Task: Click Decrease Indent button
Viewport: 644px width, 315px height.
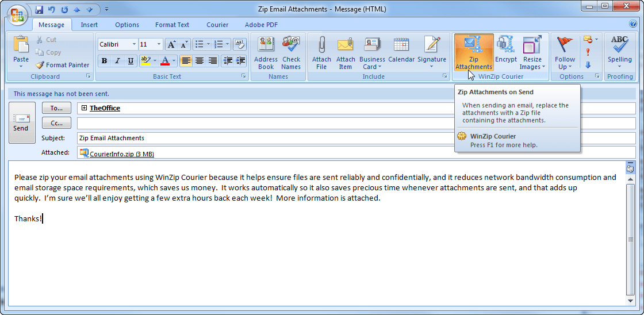Action: (228, 61)
